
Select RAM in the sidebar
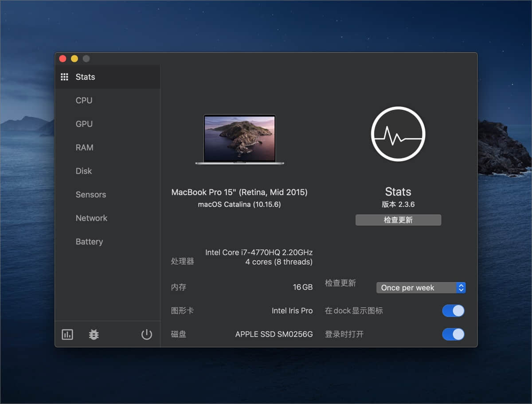tap(84, 147)
